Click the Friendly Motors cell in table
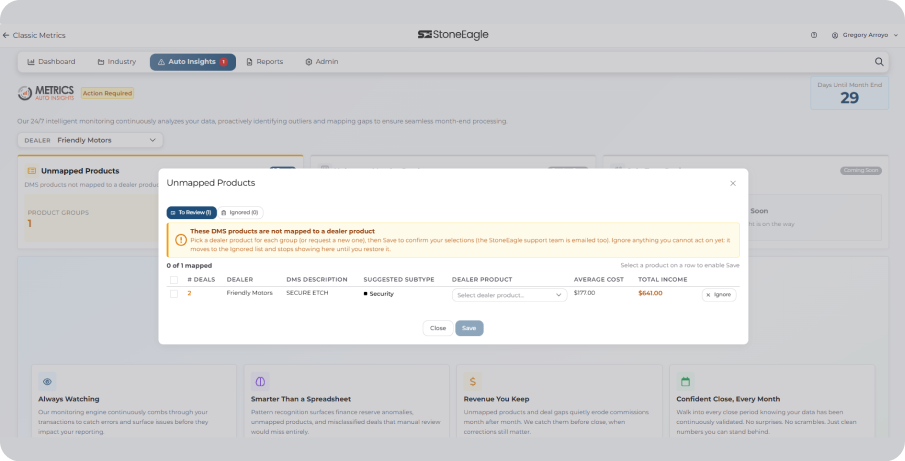This screenshot has height=461, width=905. point(249,293)
